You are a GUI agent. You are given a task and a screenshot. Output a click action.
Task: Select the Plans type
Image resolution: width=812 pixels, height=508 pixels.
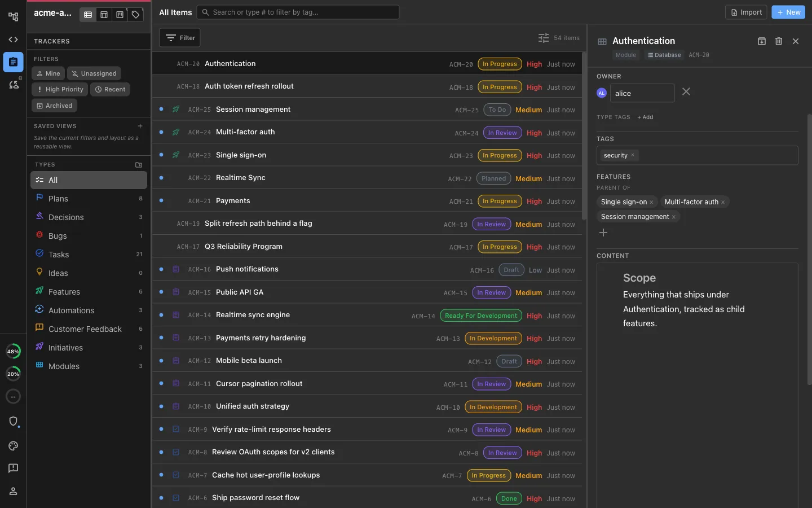point(89,199)
